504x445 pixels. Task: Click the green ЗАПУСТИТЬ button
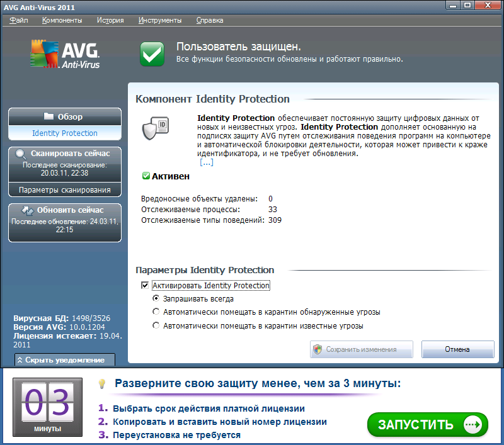tap(428, 425)
